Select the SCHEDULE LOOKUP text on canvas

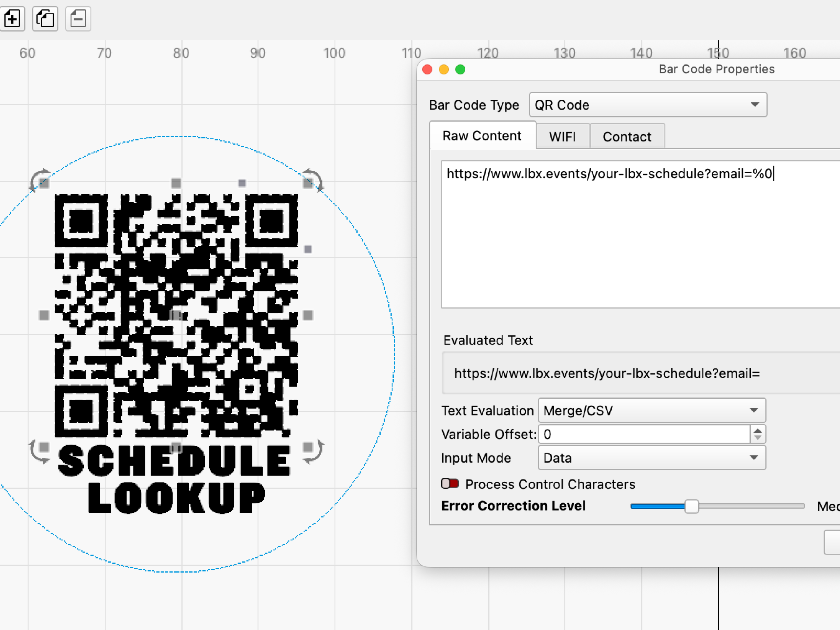click(175, 479)
